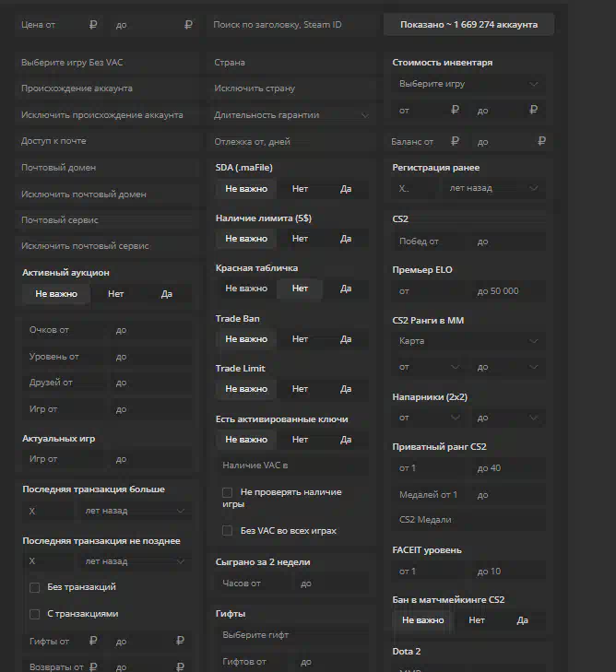This screenshot has width=616, height=672.
Task: Click the FACEIT уровень 'до 10' field
Action: [508, 572]
